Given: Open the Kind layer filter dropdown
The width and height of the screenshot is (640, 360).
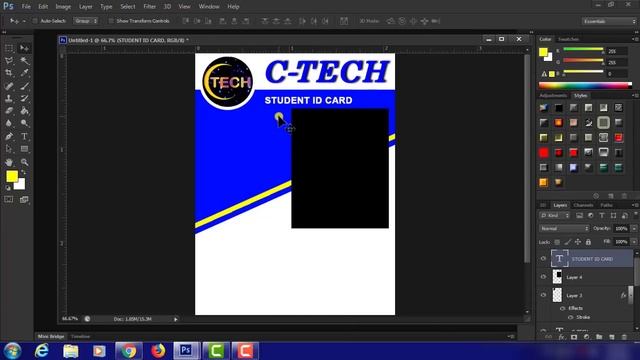Looking at the screenshot, I should pos(554,216).
